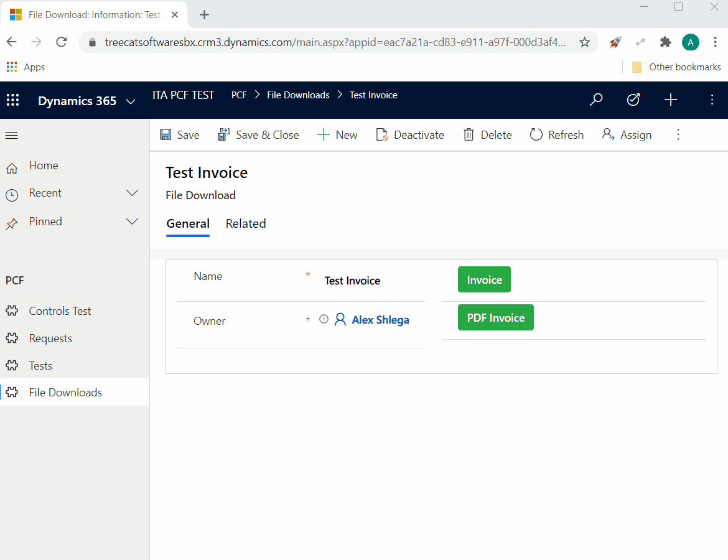The width and height of the screenshot is (728, 560).
Task: Open Controls Test in sidebar
Action: coord(74,311)
